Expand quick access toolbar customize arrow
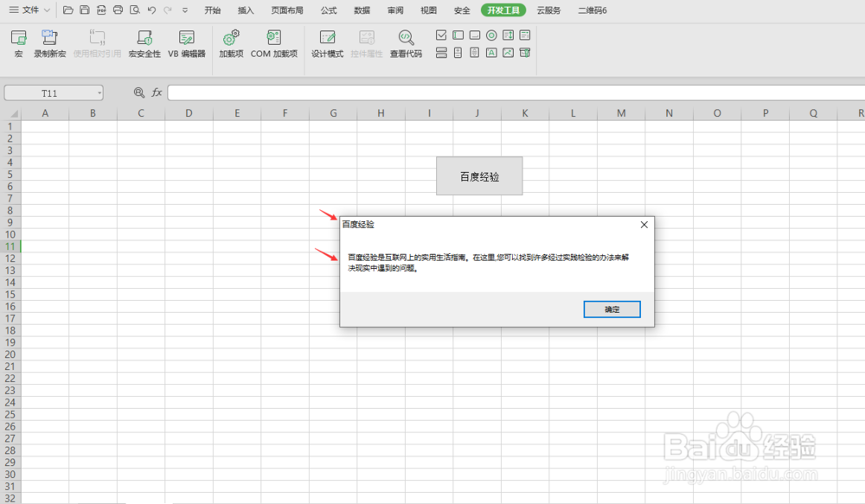865x504 pixels. [x=185, y=10]
